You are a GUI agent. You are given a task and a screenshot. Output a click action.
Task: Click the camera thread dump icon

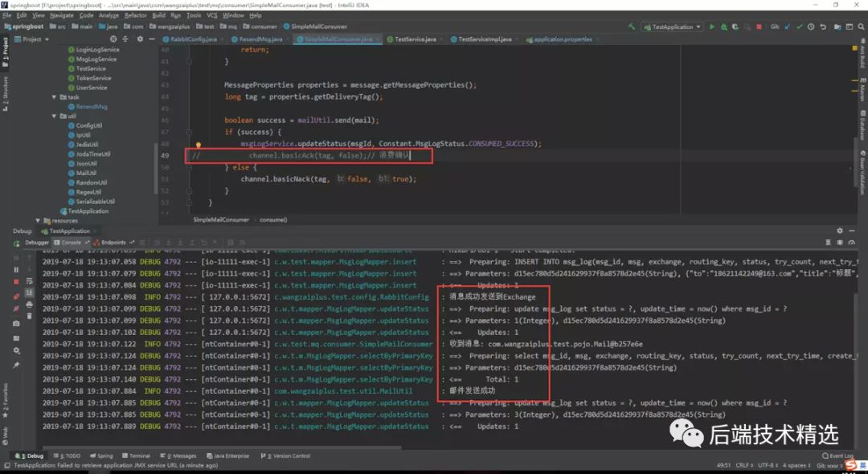tap(16, 323)
